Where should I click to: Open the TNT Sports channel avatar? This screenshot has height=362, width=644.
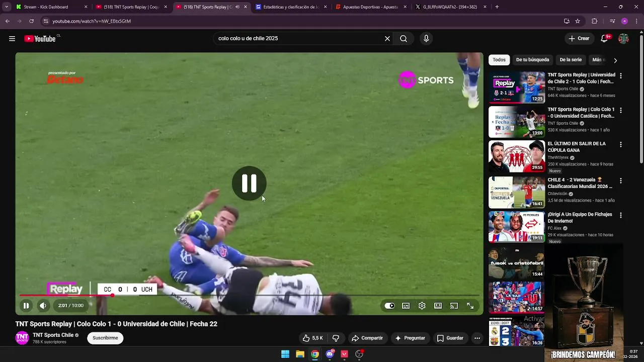click(x=22, y=338)
